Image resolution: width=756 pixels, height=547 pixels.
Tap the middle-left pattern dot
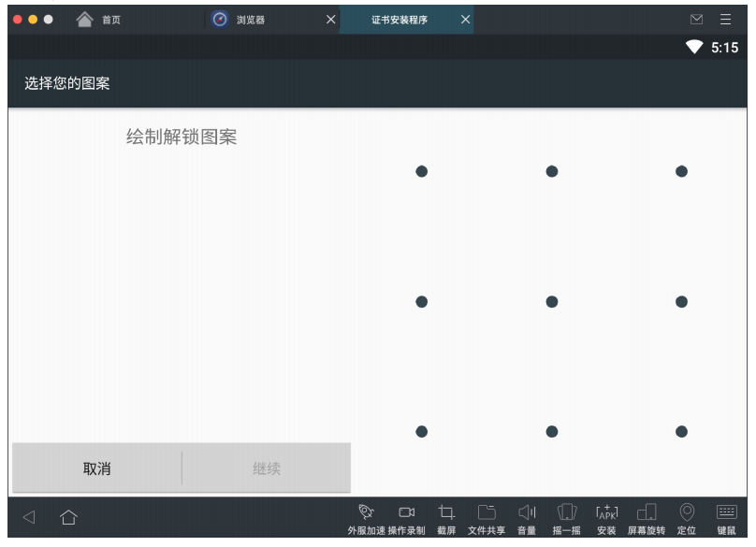click(x=421, y=302)
